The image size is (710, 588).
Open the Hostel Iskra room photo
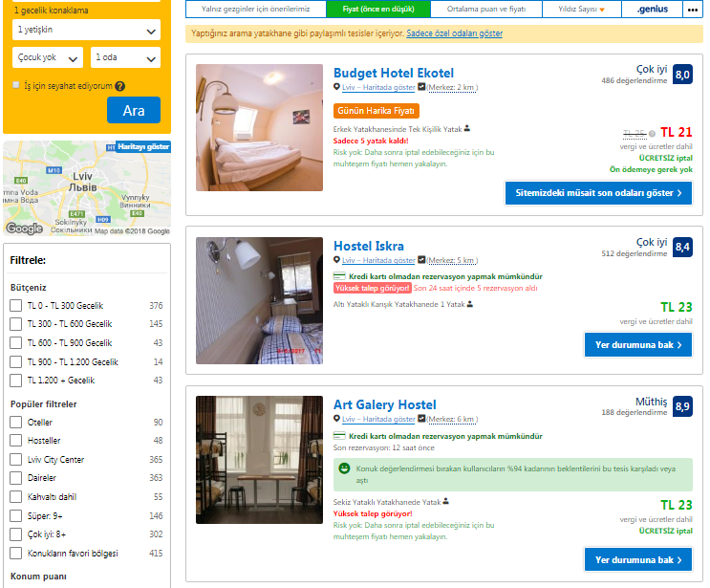coord(260,301)
